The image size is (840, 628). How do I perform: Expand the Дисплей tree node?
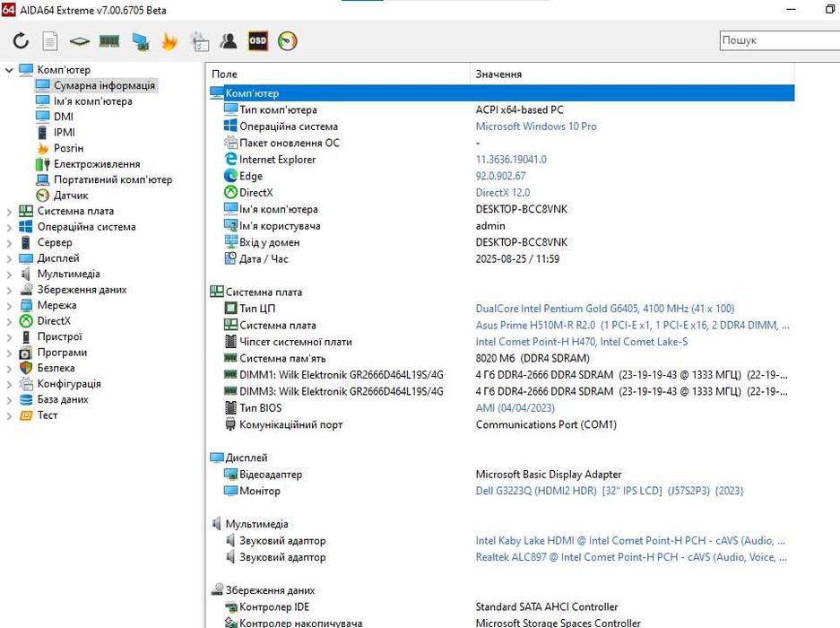pyautogui.click(x=9, y=258)
